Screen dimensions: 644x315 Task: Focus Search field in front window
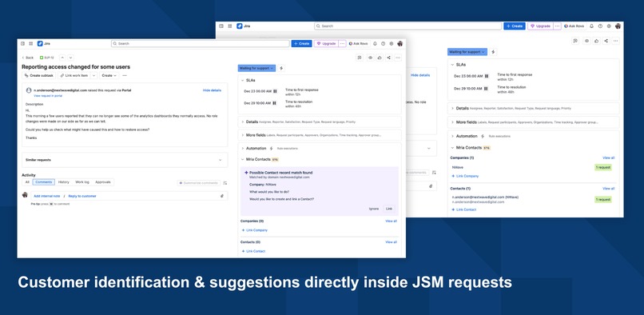click(x=200, y=44)
